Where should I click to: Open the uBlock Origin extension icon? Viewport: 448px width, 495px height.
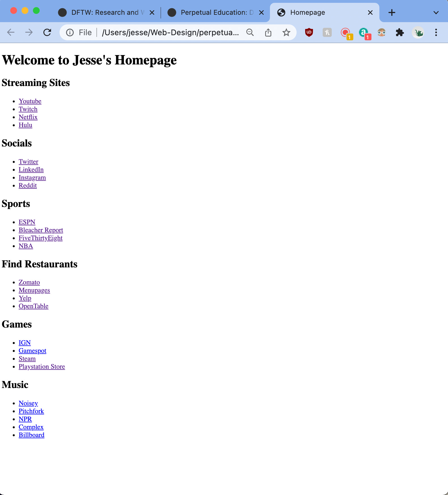click(x=309, y=32)
